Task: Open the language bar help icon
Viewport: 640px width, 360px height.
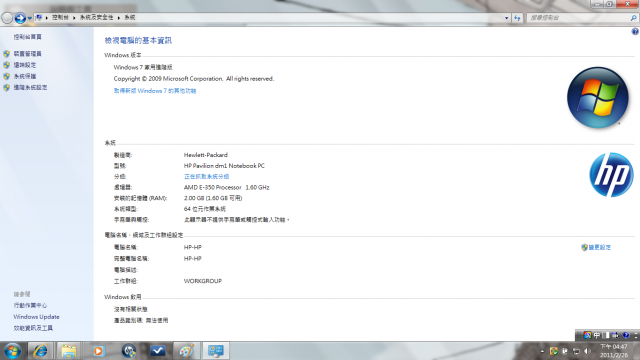Action: click(626, 335)
